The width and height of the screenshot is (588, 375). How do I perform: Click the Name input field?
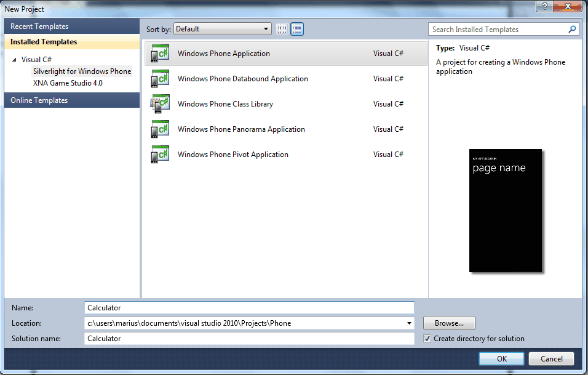246,307
